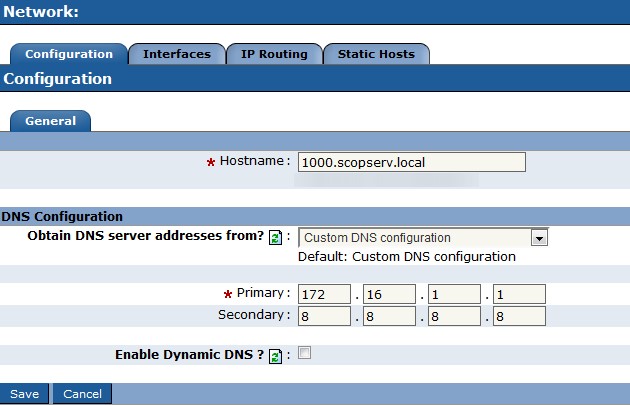The image size is (630, 405).
Task: Switch to the Interfaces tab
Action: pos(176,54)
